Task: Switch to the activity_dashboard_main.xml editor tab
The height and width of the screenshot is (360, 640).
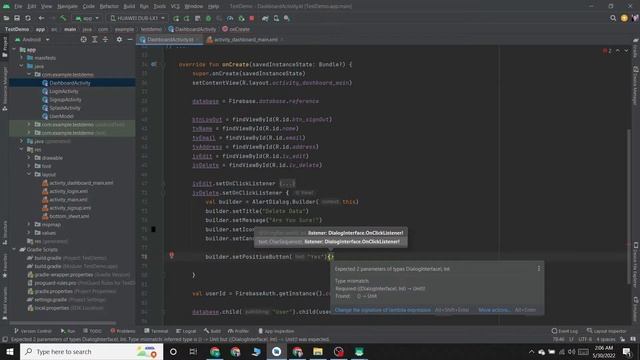Action: [x=246, y=40]
